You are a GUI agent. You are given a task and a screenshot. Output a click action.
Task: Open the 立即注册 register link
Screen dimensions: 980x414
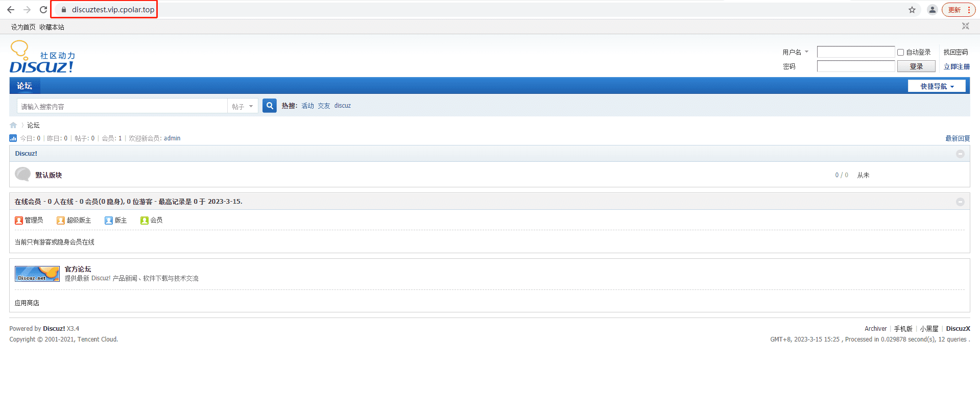point(957,66)
